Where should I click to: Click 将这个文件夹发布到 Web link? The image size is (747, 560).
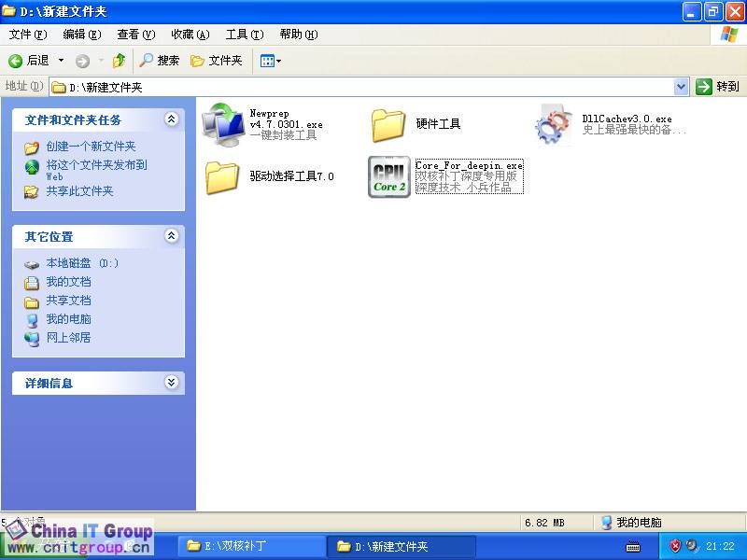click(x=97, y=170)
